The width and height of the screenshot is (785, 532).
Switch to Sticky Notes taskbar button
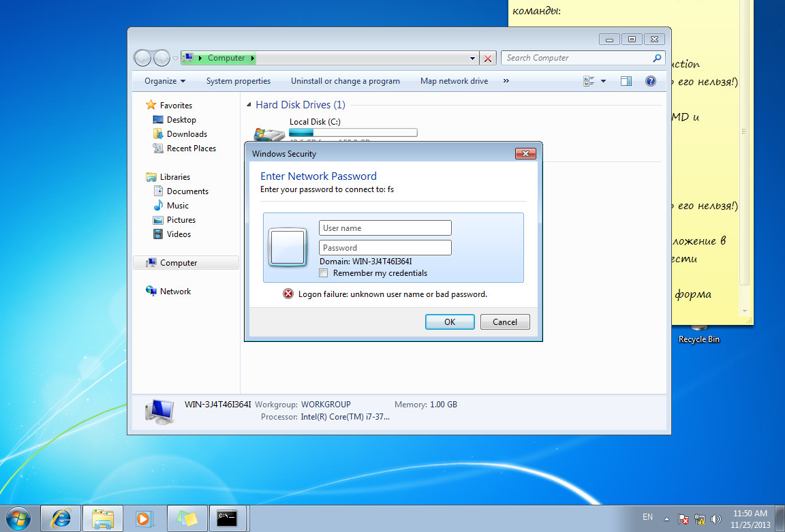[187, 518]
